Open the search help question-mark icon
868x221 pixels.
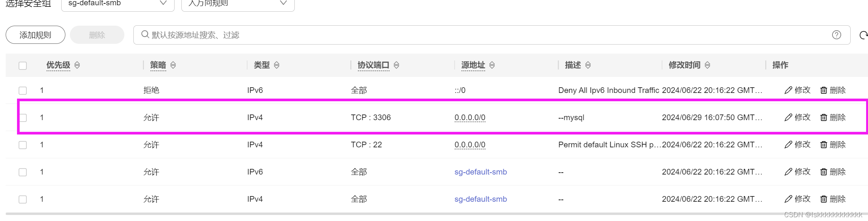point(837,35)
